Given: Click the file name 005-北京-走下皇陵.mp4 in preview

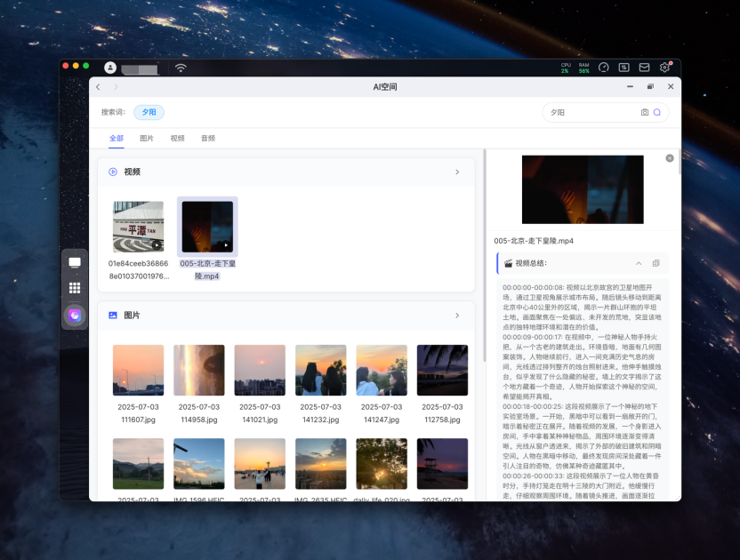Looking at the screenshot, I should (534, 241).
